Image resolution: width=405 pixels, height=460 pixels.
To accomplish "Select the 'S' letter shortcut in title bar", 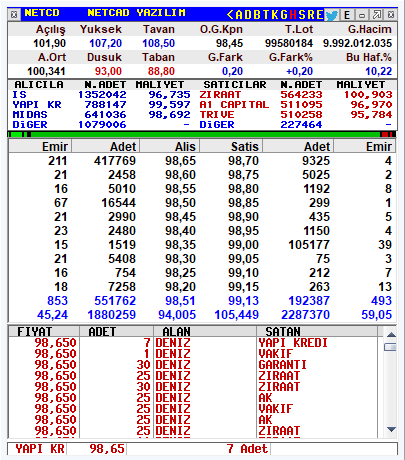I will [302, 15].
